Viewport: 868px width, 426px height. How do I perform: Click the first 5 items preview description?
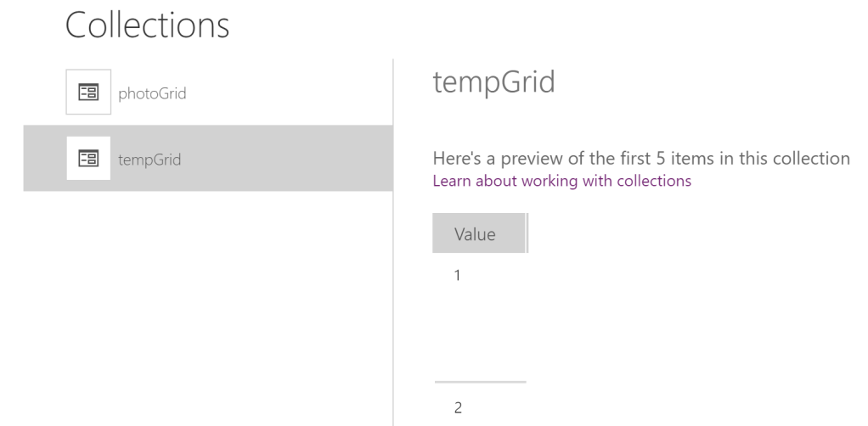point(641,159)
